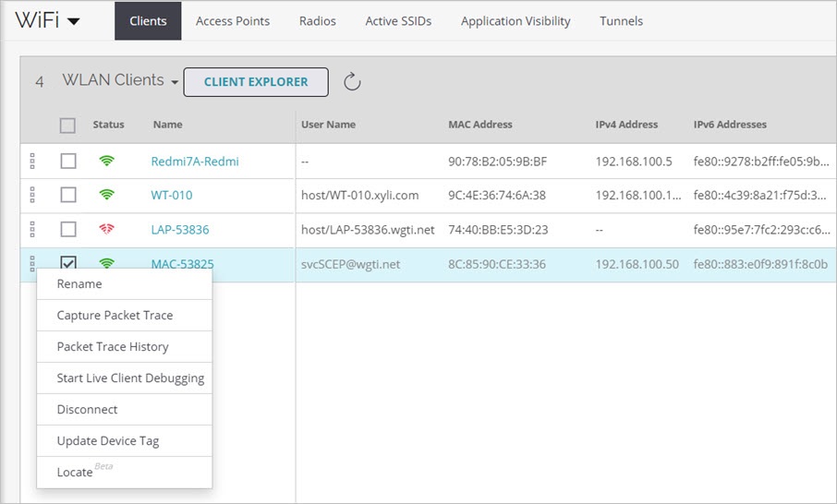Select Disconnect in the context menu
837x504 pixels.
point(87,410)
